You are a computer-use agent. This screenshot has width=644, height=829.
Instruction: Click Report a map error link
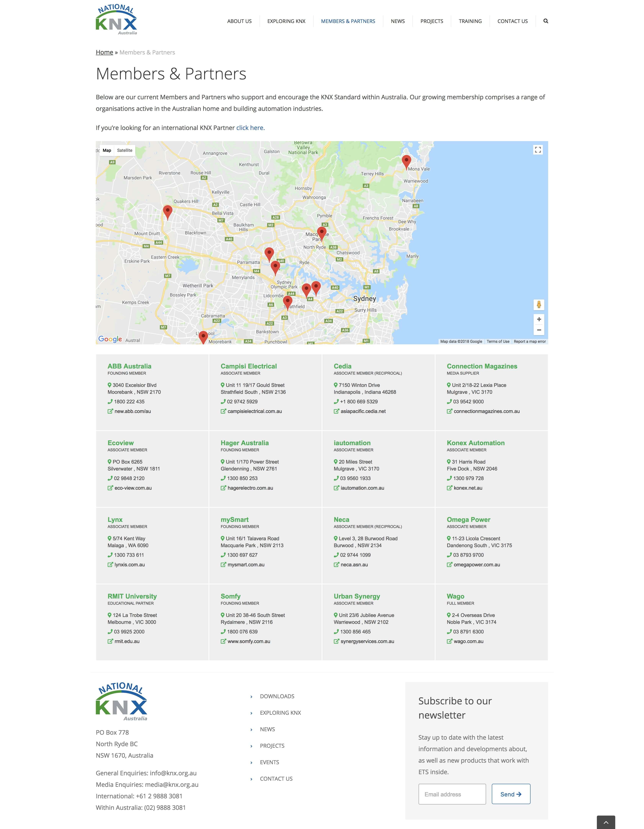[530, 342]
